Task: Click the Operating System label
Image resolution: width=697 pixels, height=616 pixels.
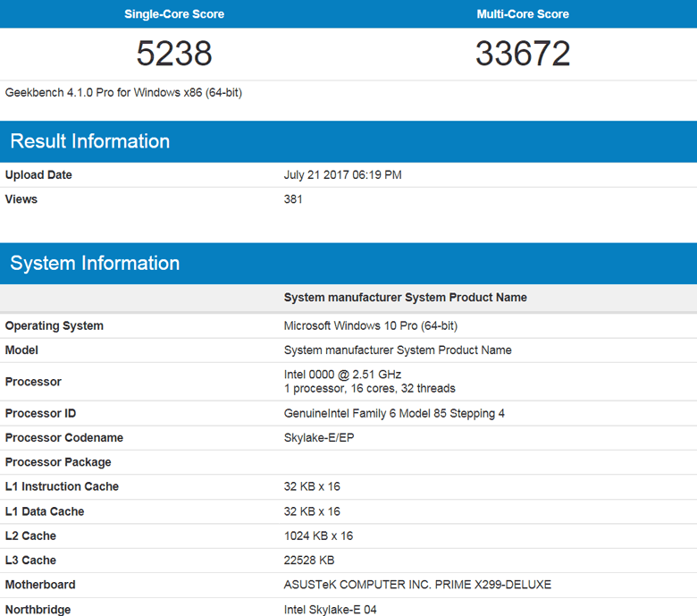Action: tap(54, 325)
